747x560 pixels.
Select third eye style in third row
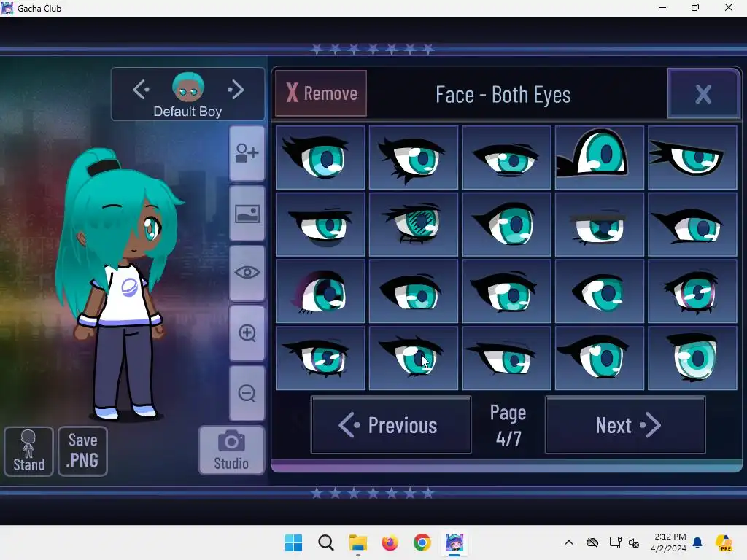[x=506, y=291]
